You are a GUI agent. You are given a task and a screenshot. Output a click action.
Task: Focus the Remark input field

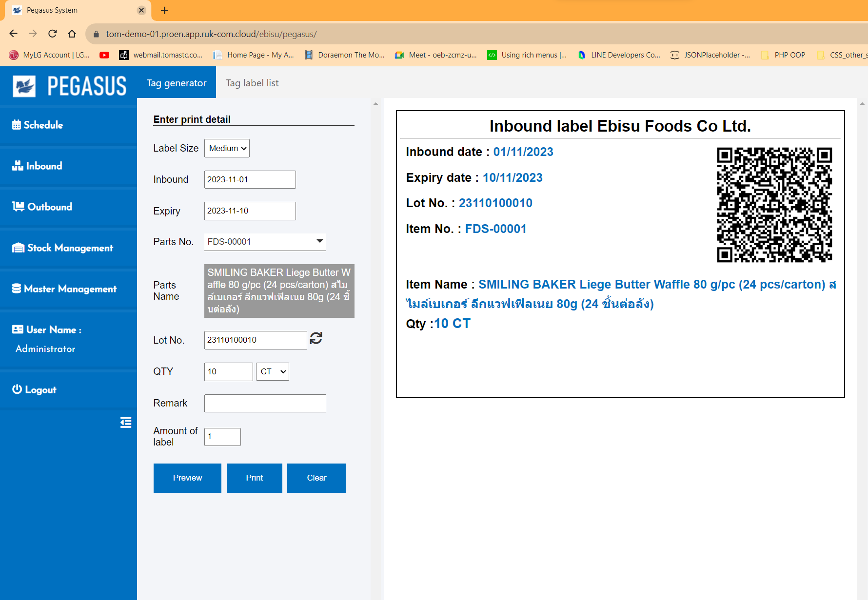click(265, 403)
